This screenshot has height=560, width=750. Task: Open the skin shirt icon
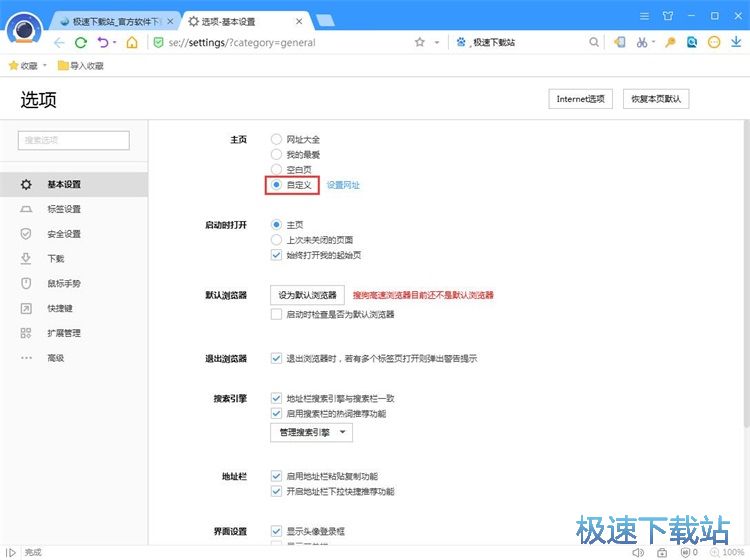[x=668, y=16]
